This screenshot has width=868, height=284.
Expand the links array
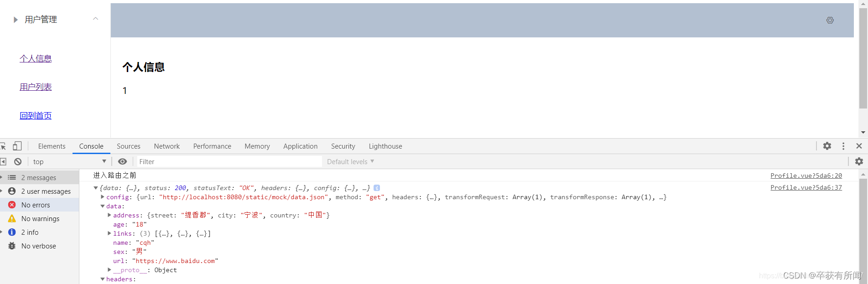(x=109, y=233)
